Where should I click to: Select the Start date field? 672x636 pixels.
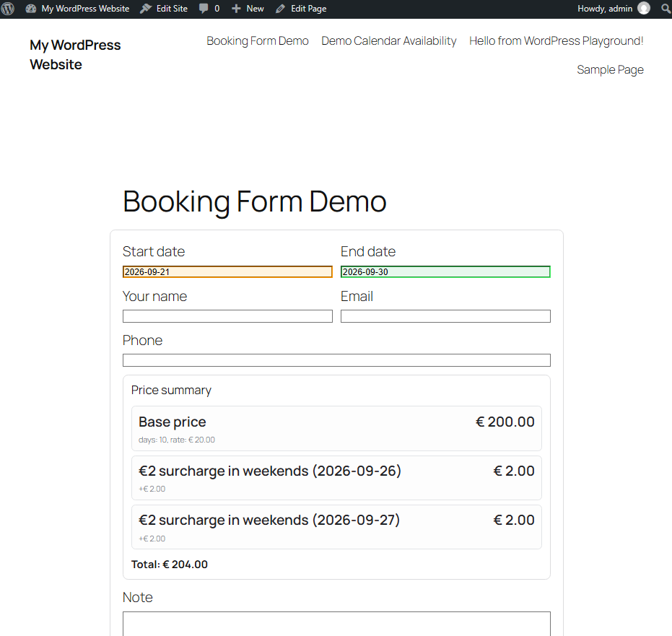[227, 271]
